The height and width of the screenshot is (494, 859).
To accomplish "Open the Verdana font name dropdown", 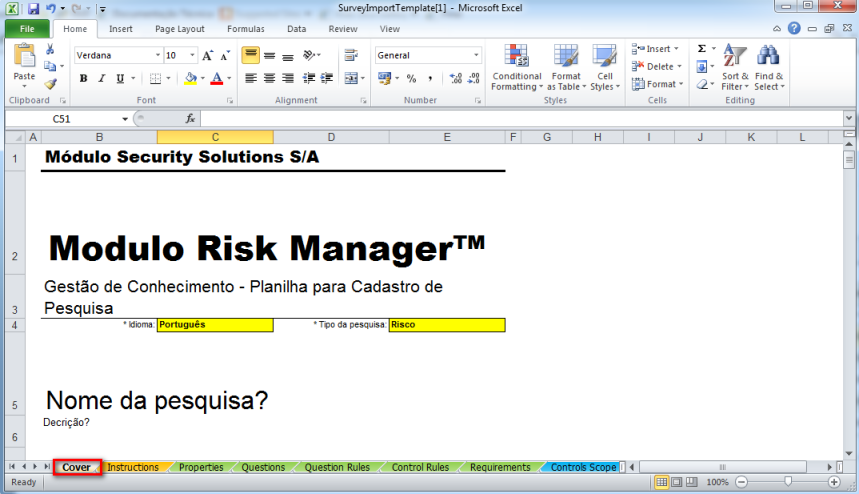I will (158, 55).
